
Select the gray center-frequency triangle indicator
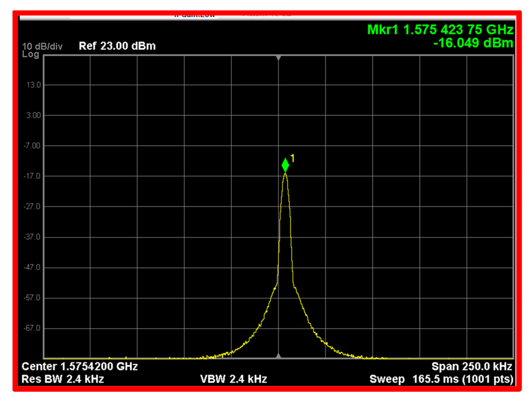[278, 57]
